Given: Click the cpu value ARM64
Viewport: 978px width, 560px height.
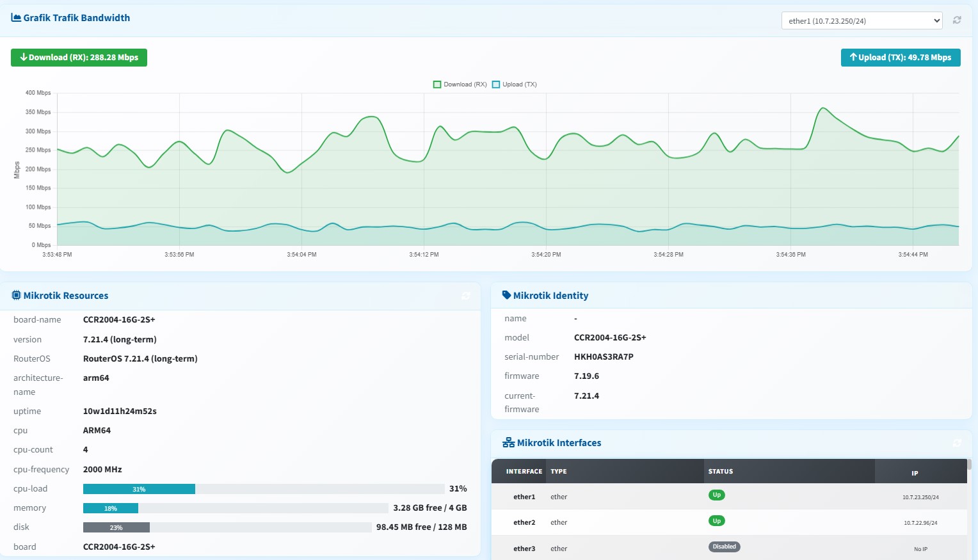Looking at the screenshot, I should (97, 431).
